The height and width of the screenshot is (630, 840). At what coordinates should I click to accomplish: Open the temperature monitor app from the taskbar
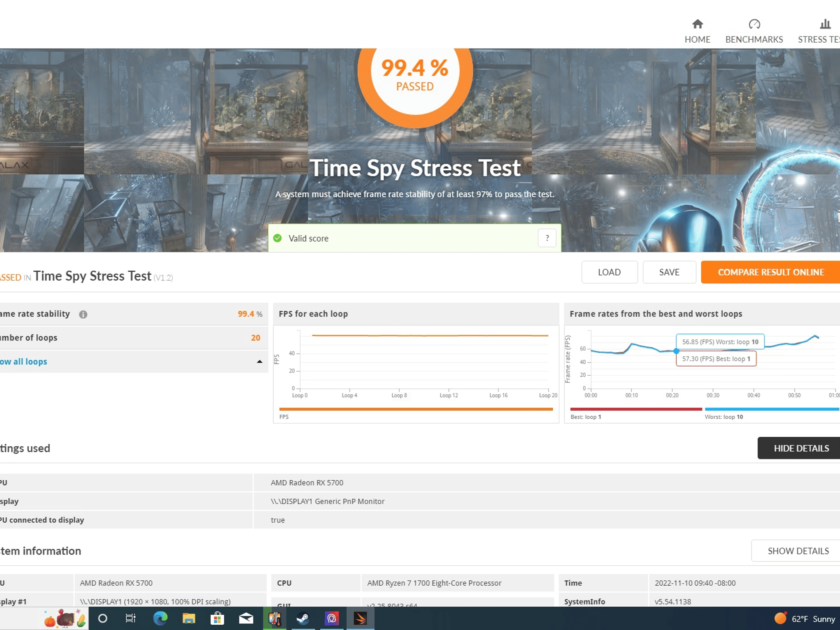[274, 618]
